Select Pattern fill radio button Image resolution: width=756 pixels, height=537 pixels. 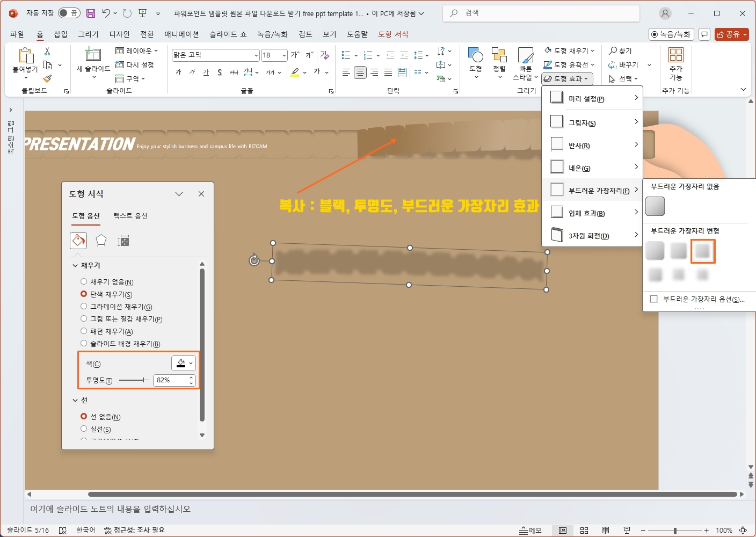pyautogui.click(x=84, y=331)
